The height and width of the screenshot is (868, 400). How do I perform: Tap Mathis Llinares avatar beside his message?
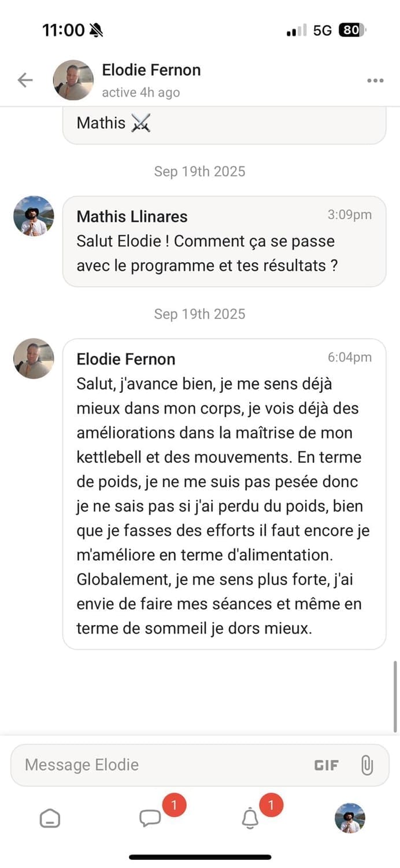[x=34, y=216]
